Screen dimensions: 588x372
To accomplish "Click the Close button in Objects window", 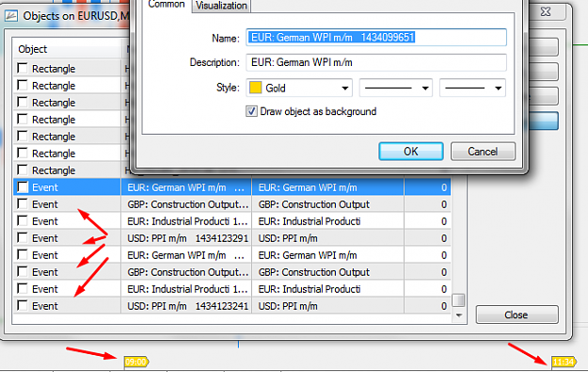I will point(516,315).
